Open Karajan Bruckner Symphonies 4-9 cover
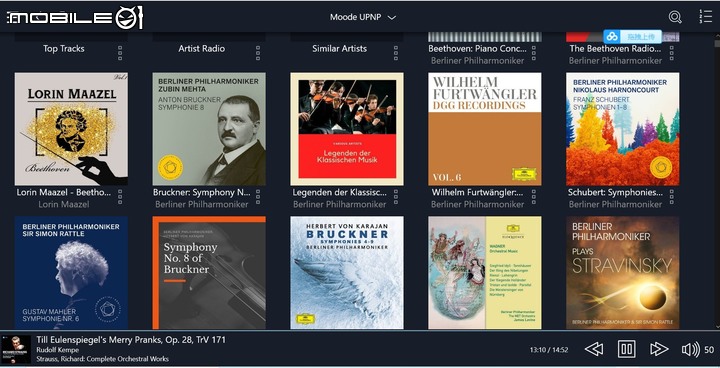The image size is (720, 368). click(347, 273)
